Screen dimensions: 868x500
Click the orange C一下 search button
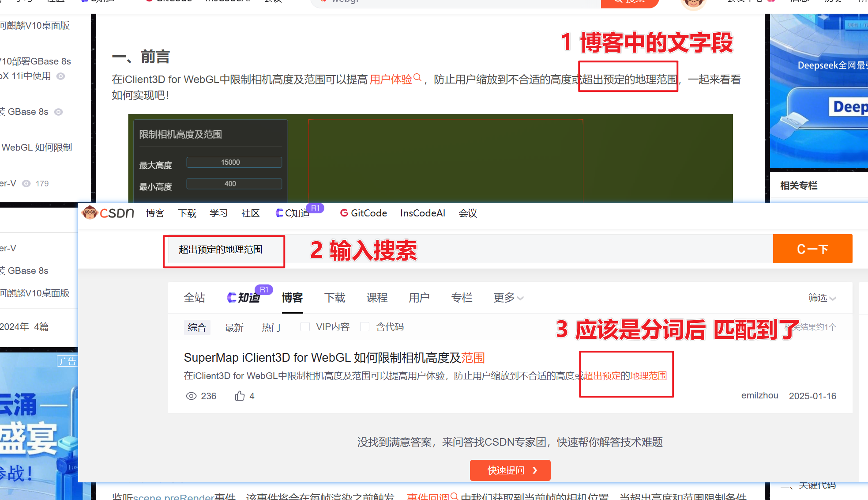812,249
